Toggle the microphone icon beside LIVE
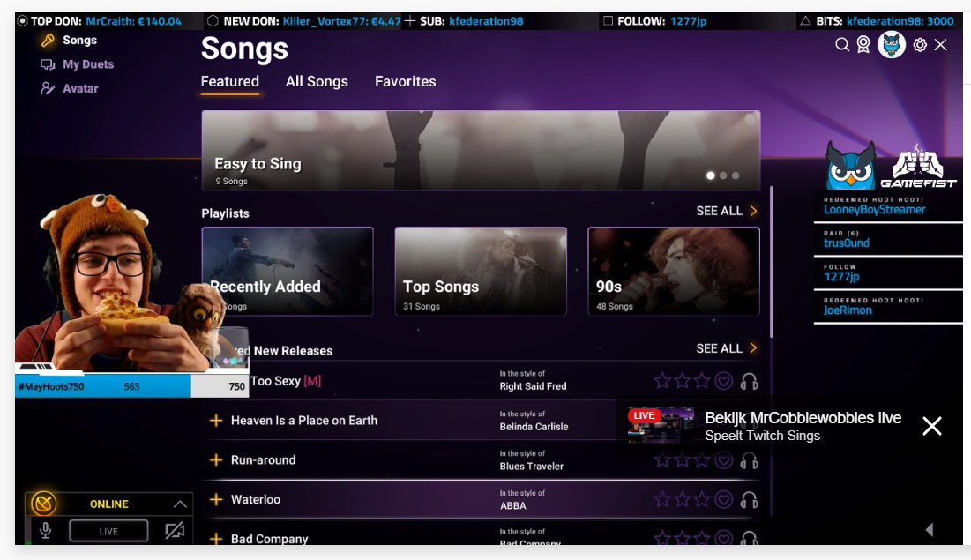The width and height of the screenshot is (971, 560). point(45,531)
